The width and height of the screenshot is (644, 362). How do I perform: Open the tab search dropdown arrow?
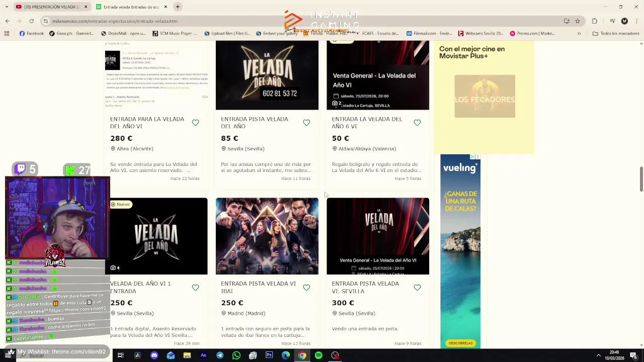(x=7, y=7)
